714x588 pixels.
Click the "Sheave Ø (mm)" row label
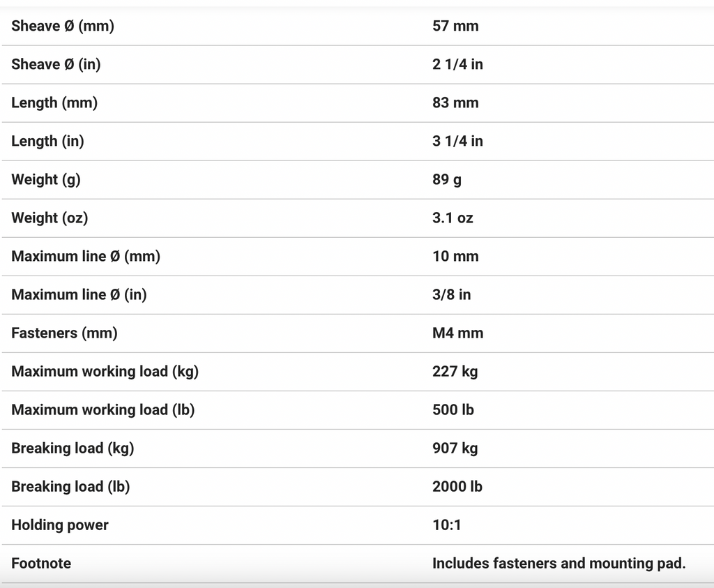click(x=62, y=27)
